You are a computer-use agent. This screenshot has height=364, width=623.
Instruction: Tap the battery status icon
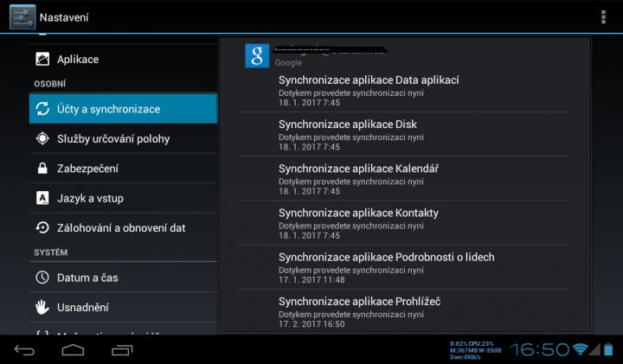coord(608,349)
